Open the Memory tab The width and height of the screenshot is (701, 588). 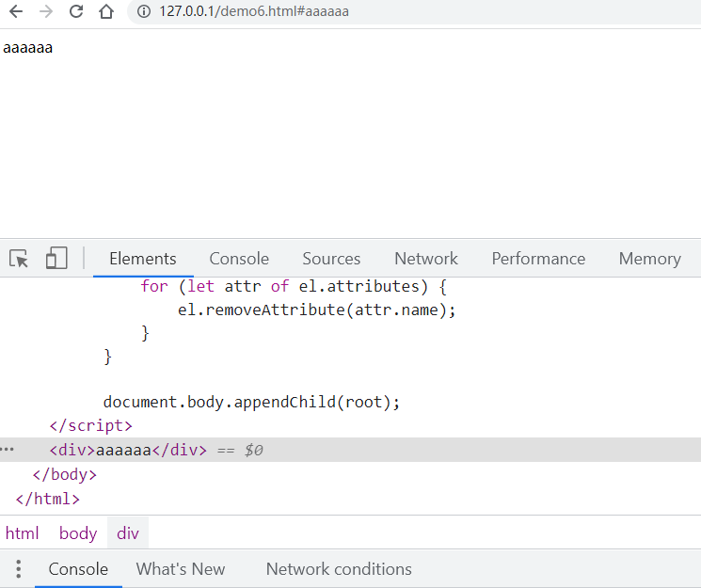pos(650,259)
